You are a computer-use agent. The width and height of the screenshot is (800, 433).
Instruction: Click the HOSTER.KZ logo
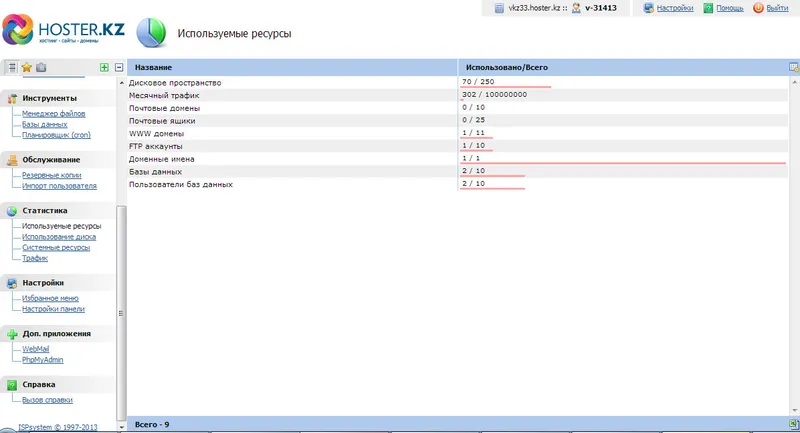click(63, 30)
